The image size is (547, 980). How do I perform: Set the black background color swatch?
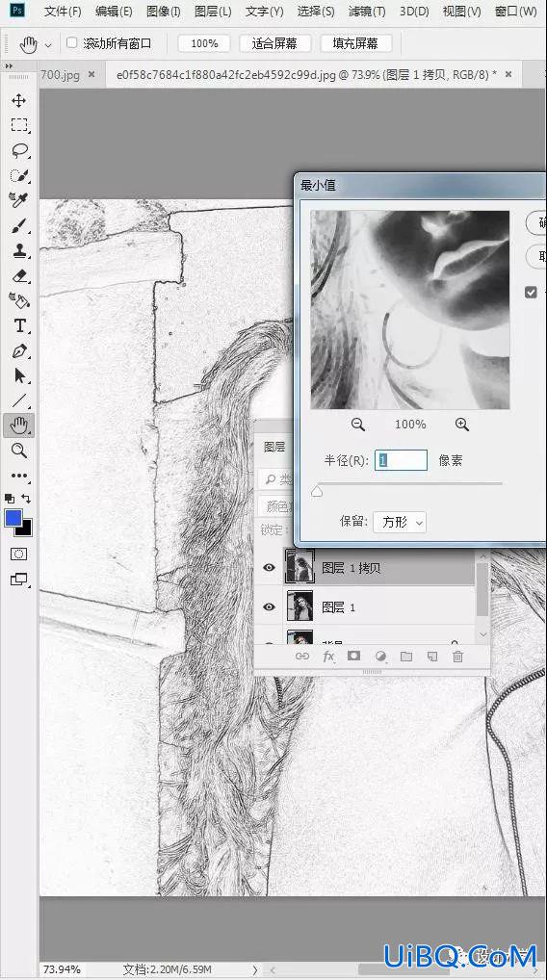pyautogui.click(x=26, y=529)
